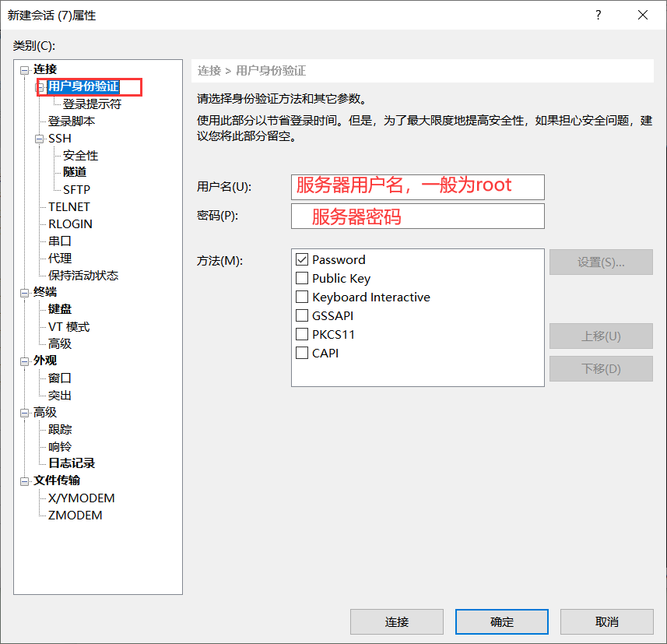Image resolution: width=667 pixels, height=644 pixels.
Task: Open 代理 proxy settings
Action: 60,258
